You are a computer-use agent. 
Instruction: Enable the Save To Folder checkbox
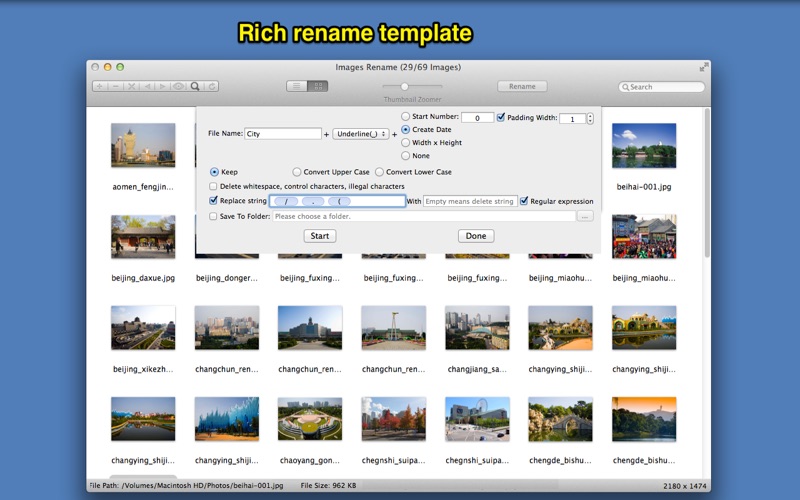click(213, 216)
